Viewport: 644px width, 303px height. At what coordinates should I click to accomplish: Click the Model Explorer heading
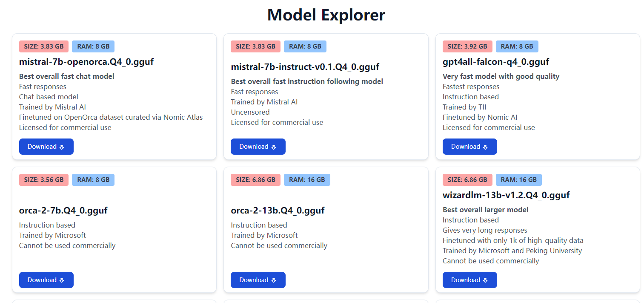[326, 15]
